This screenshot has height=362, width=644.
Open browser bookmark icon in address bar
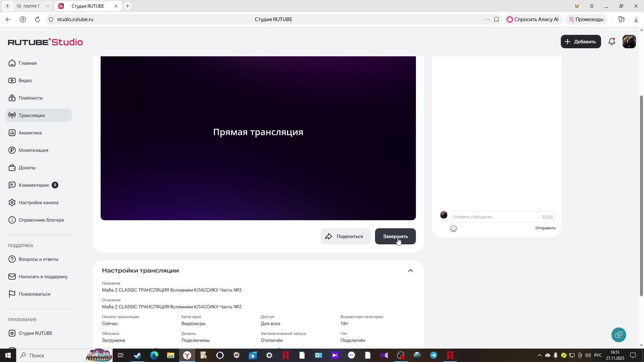coord(496,19)
